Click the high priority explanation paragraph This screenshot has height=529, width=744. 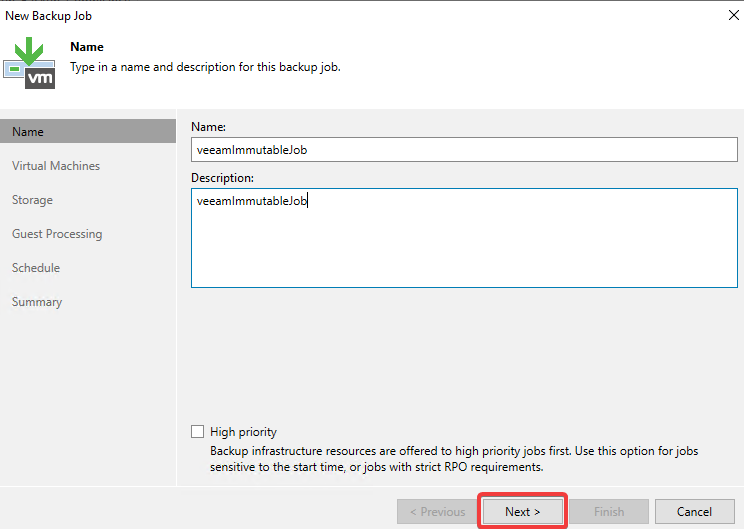coord(454,459)
